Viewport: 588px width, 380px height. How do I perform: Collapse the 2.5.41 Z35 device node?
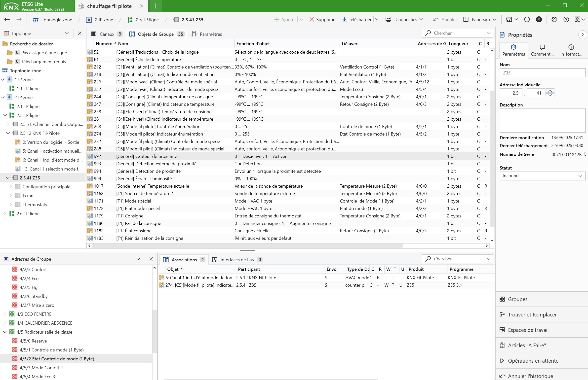pos(8,178)
